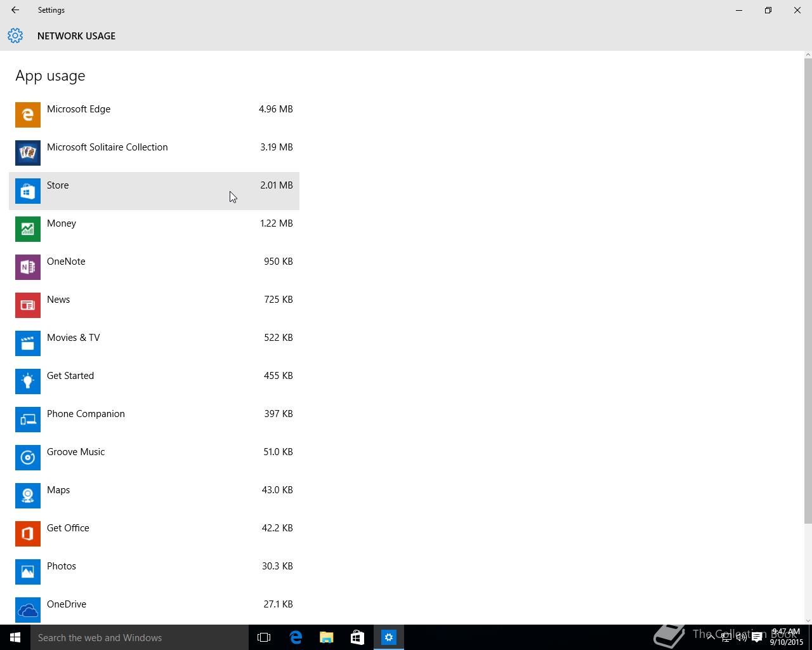Click the Get Office label

coord(68,528)
